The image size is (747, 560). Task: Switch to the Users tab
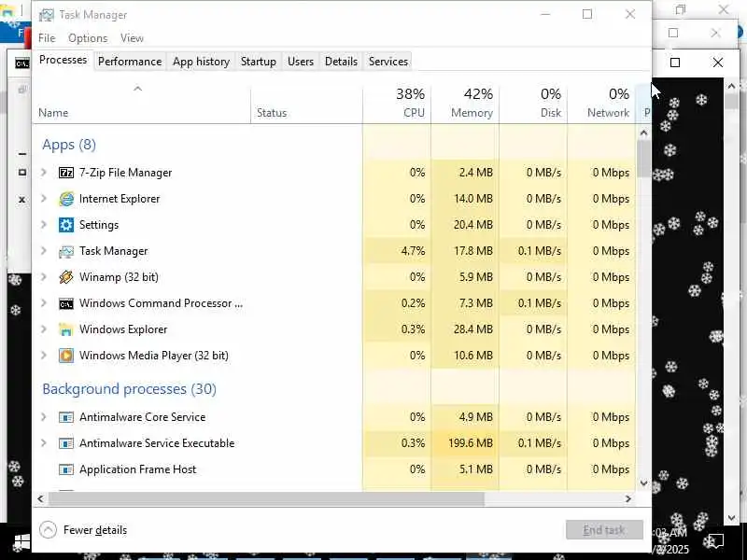point(301,62)
